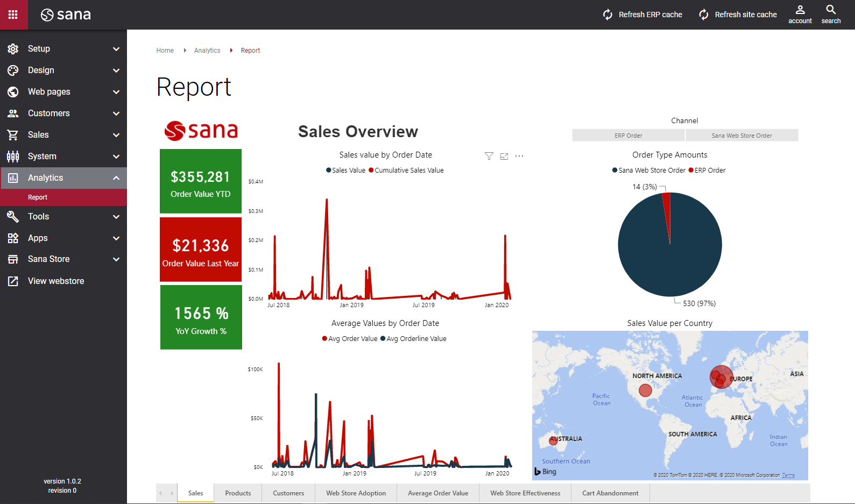
Task: Select the Sales report tab
Action: pyautogui.click(x=196, y=493)
